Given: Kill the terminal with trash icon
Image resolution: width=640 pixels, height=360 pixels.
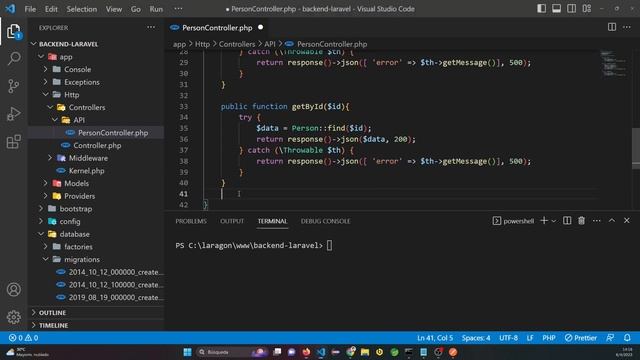Looking at the screenshot, I should click(581, 220).
